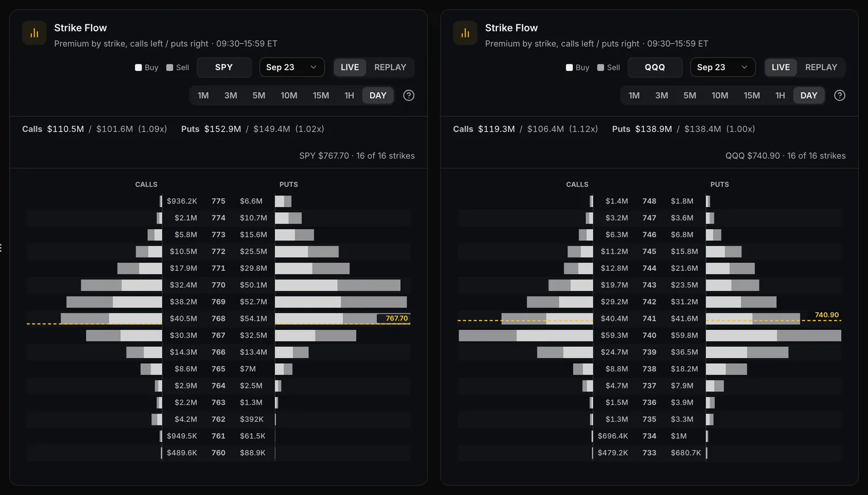Open Sep 23 date dropdown in QQQ panel

(x=723, y=67)
